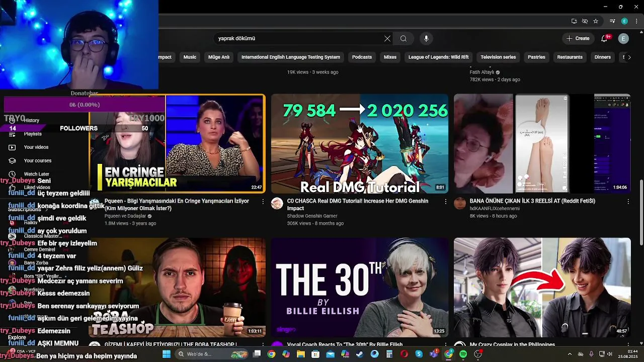Show more topic chips with right arrow
This screenshot has height=362, width=644.
click(629, 57)
